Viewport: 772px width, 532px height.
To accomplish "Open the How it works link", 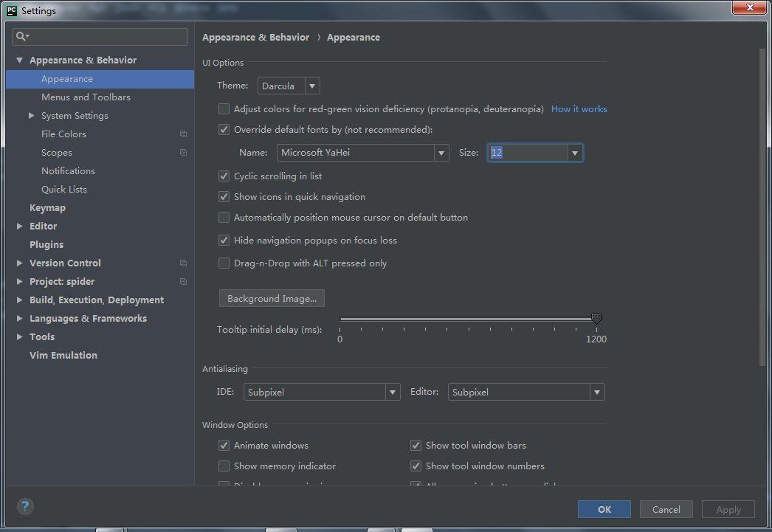I will tap(579, 109).
